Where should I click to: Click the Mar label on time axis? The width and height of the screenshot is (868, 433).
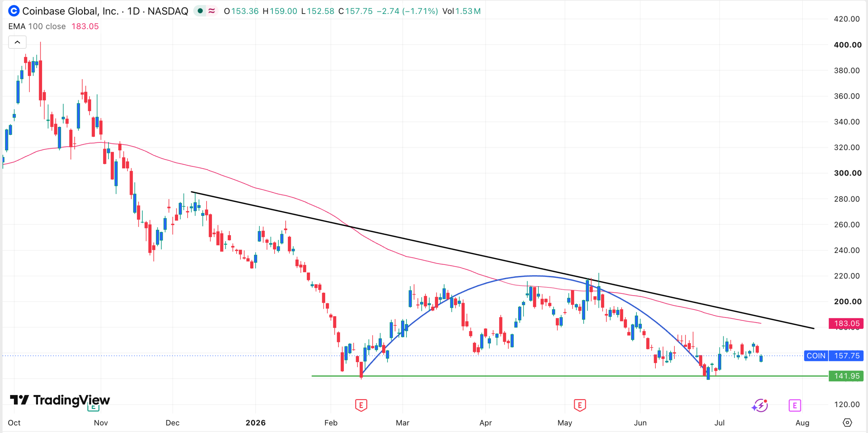coord(402,423)
